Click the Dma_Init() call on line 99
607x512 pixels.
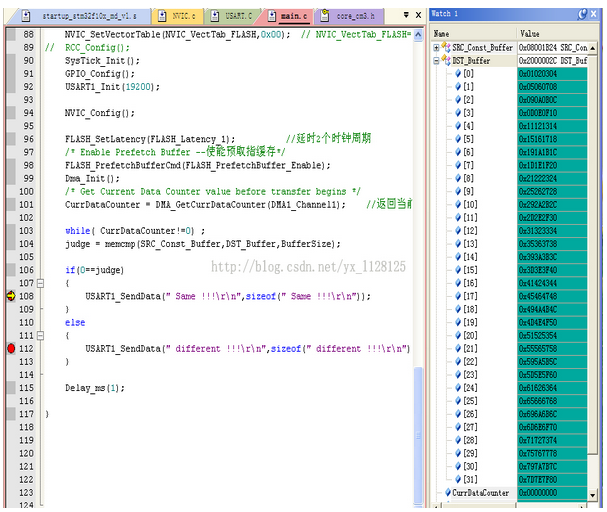coord(92,178)
